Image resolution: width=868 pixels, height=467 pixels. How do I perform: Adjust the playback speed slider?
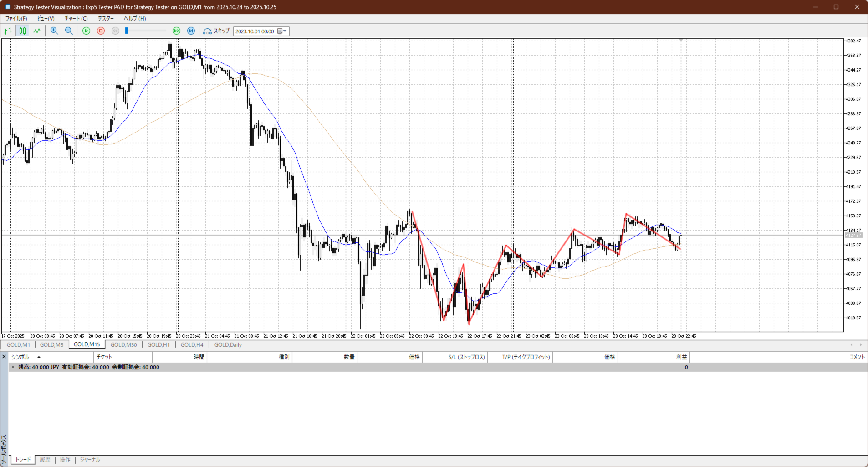127,31
